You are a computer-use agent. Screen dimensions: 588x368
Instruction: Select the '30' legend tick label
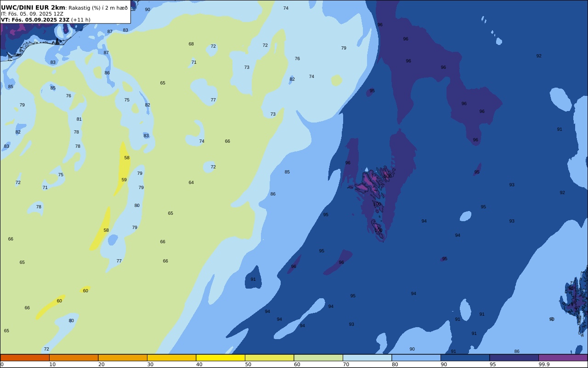click(150, 364)
